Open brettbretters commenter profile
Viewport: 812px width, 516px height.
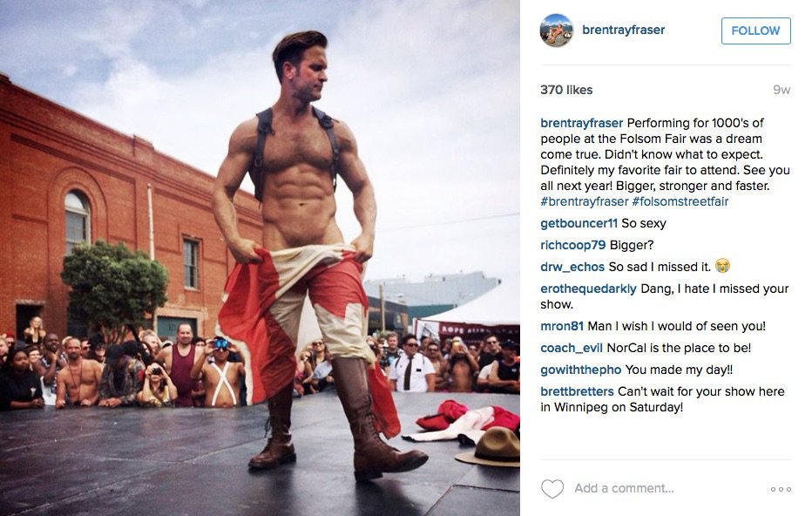(x=577, y=391)
